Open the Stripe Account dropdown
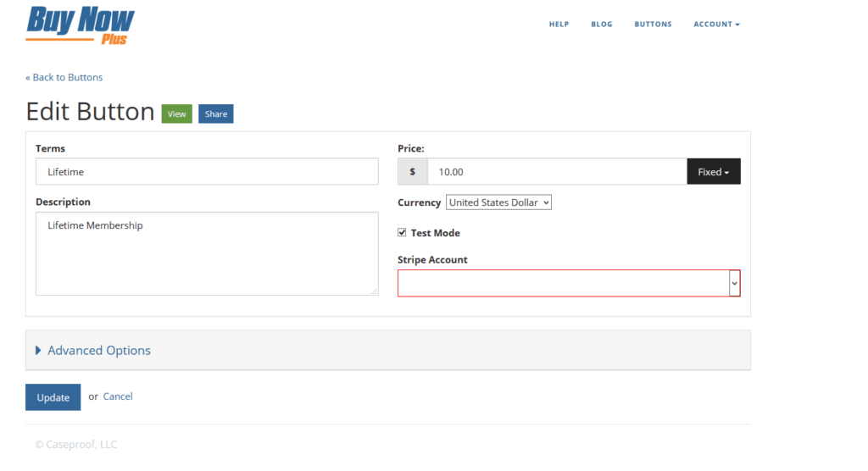 (x=568, y=284)
